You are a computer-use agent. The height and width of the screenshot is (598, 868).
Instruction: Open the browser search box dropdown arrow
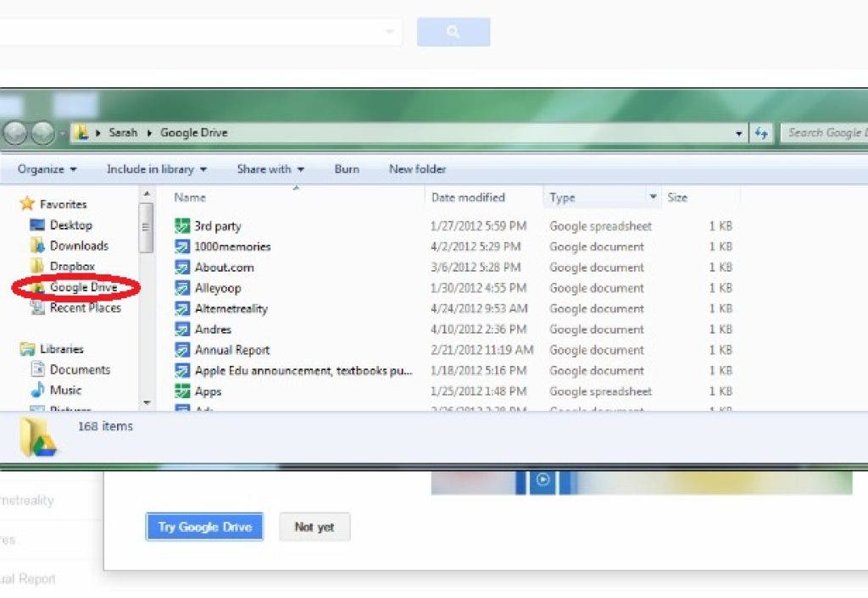coord(390,31)
